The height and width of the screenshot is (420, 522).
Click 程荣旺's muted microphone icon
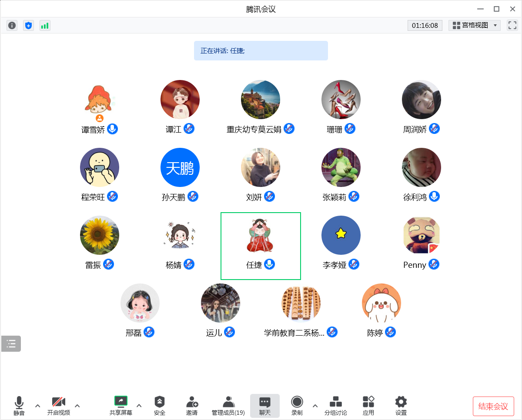(x=113, y=197)
